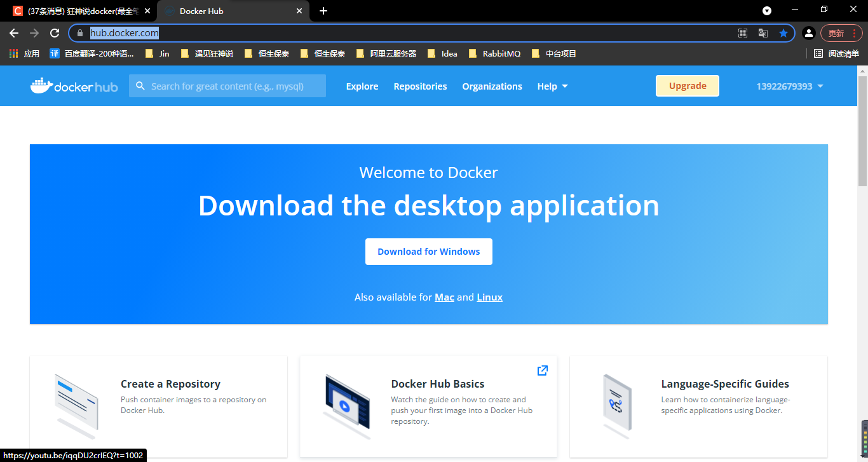Click the Docker Hub Basics video illustration
The height and width of the screenshot is (462, 868).
(347, 405)
